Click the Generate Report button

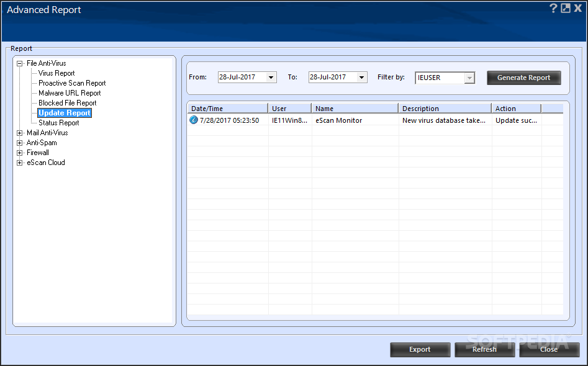(523, 78)
